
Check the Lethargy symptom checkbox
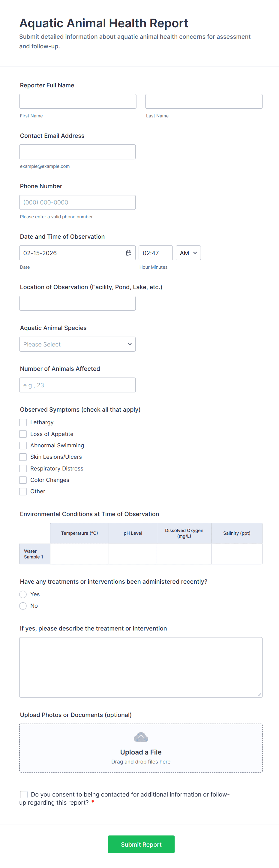tap(23, 422)
